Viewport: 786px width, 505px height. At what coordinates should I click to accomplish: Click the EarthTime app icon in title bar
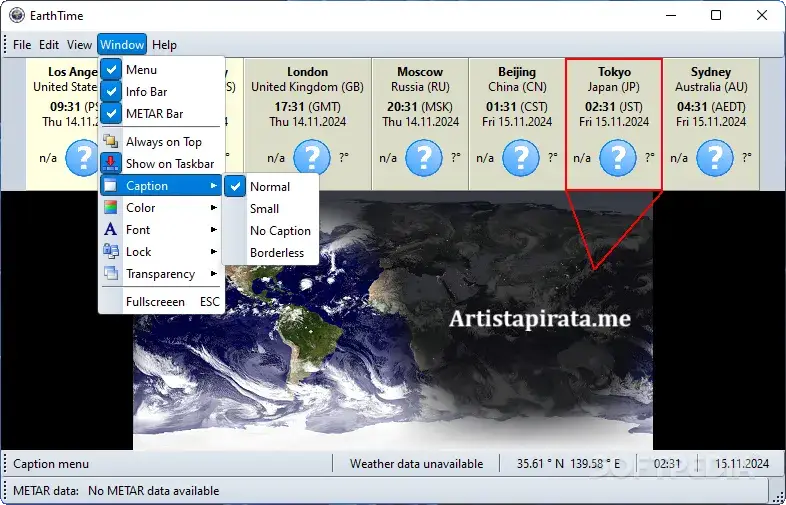pyautogui.click(x=17, y=15)
